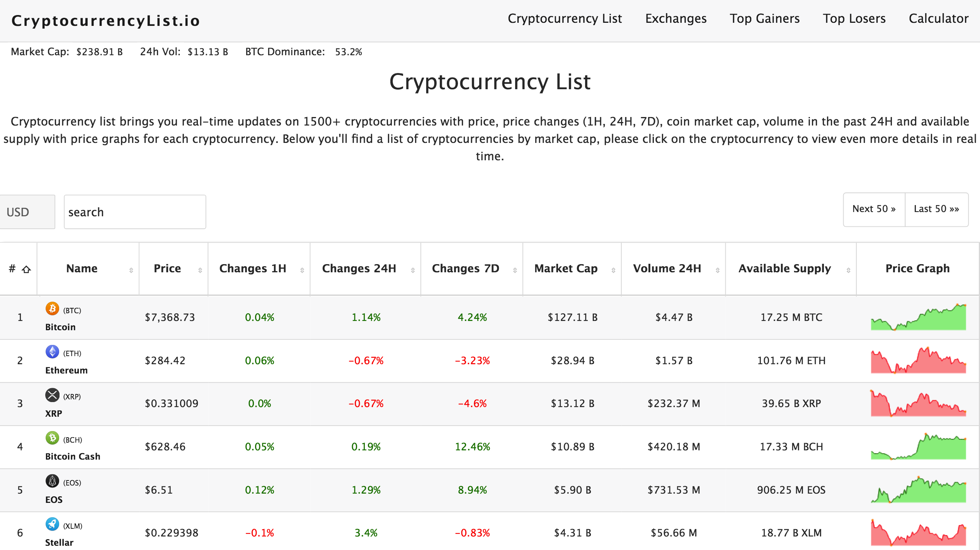This screenshot has width=980, height=550.
Task: Open the Exchanges menu item
Action: click(676, 18)
